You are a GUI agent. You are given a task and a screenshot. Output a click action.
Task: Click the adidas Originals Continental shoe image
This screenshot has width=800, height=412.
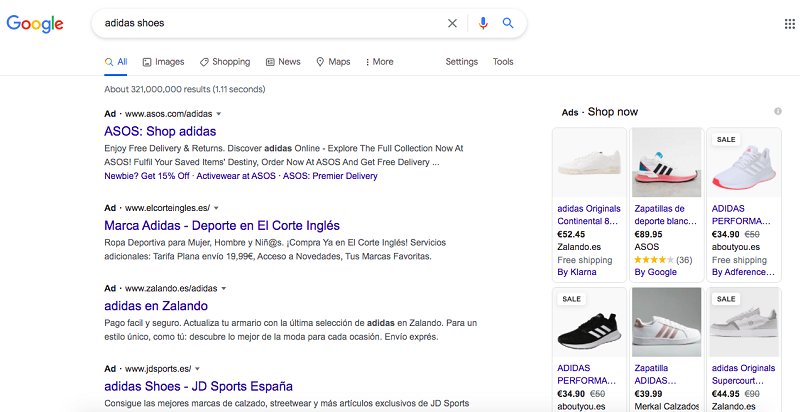pyautogui.click(x=589, y=163)
